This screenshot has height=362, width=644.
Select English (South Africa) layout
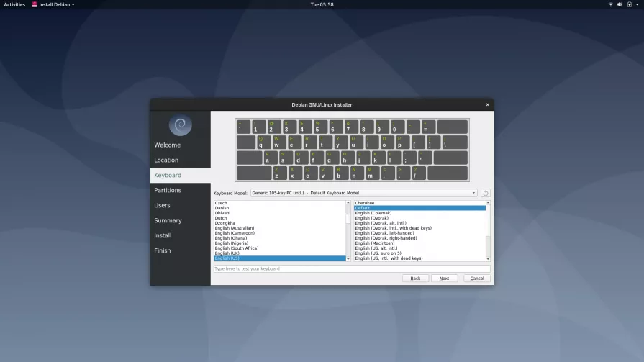280,248
